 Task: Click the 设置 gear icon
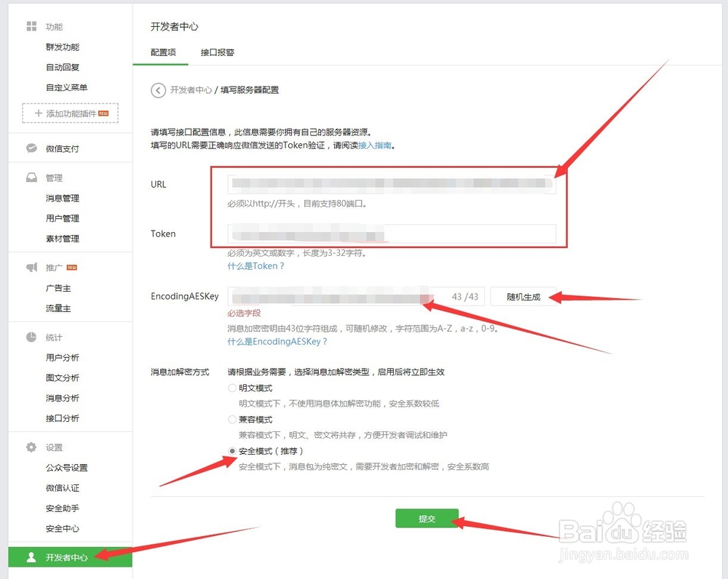(x=31, y=447)
